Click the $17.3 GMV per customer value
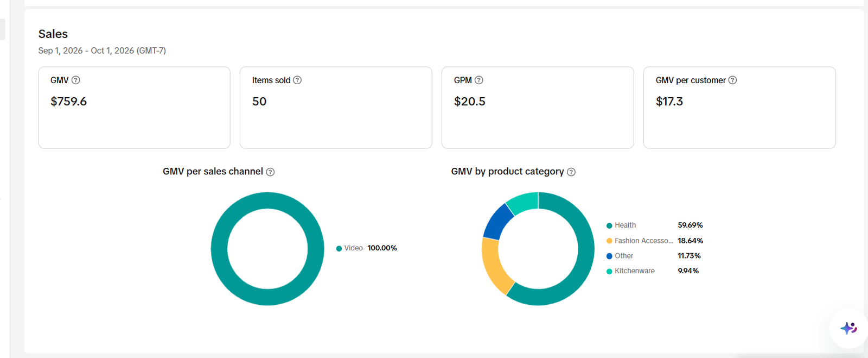This screenshot has width=868, height=358. [x=669, y=102]
